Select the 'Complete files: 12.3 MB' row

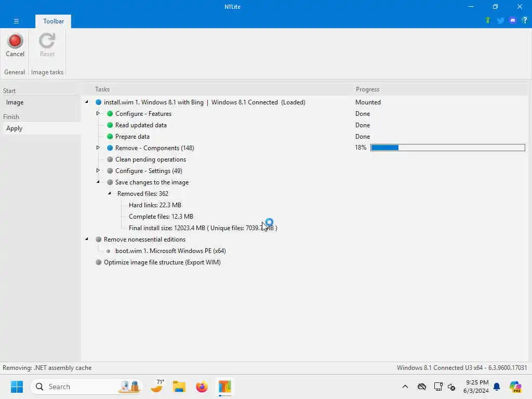coord(161,217)
